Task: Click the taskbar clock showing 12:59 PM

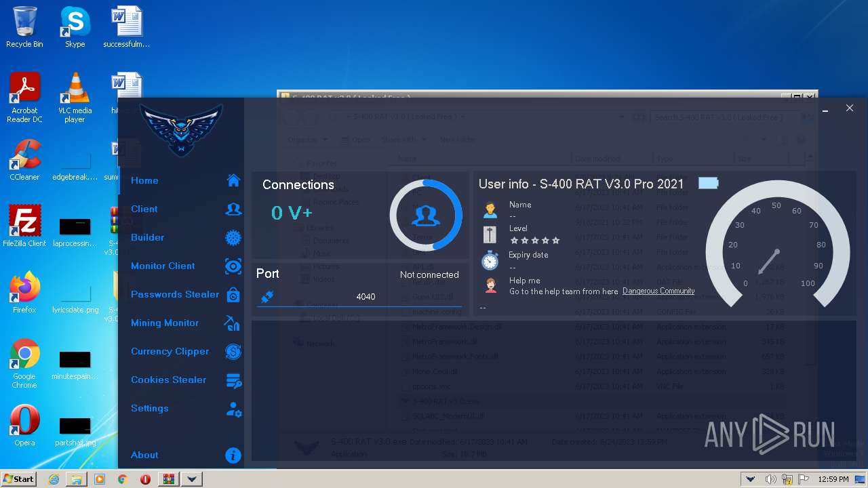Action: pyautogui.click(x=833, y=479)
